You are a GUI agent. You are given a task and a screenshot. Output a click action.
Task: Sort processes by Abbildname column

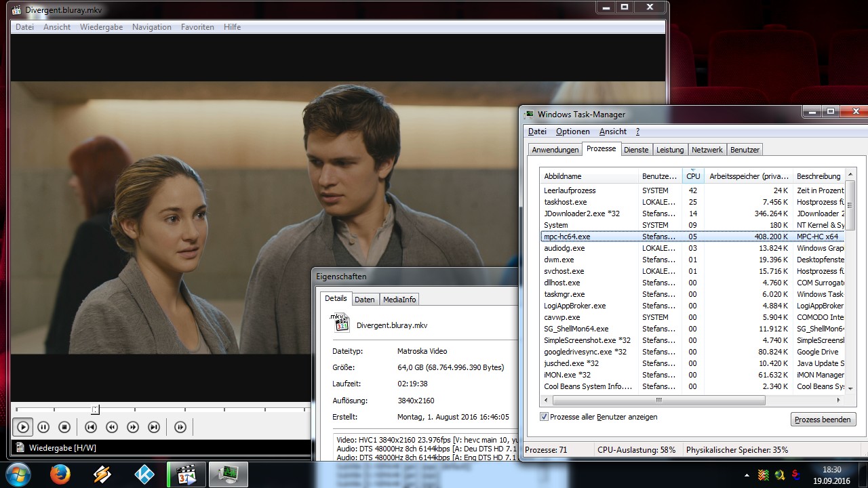pos(589,176)
